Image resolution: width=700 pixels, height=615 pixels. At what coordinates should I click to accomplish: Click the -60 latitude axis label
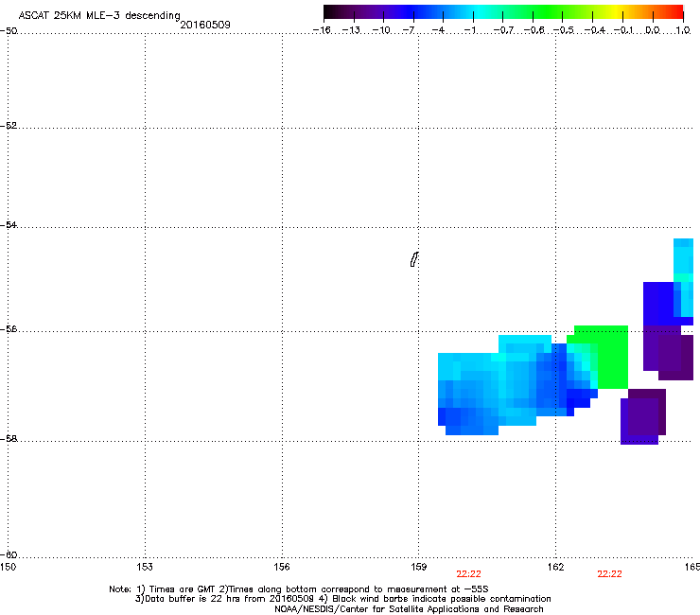9,555
